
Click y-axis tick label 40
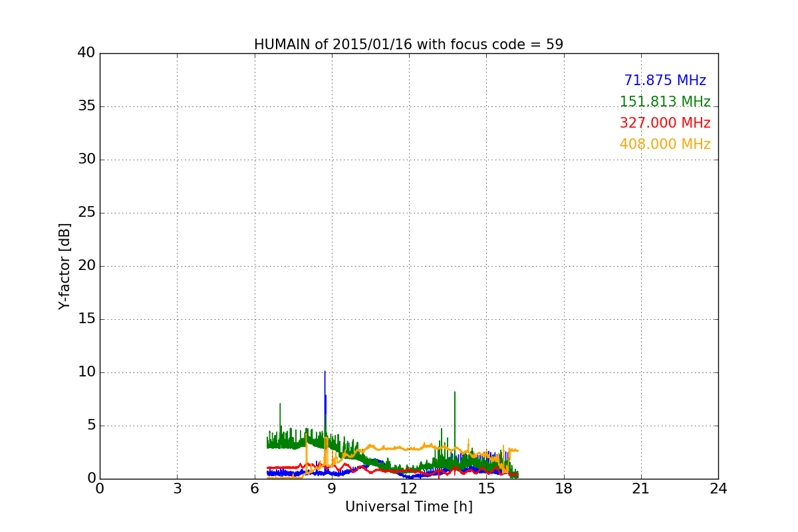click(x=86, y=53)
